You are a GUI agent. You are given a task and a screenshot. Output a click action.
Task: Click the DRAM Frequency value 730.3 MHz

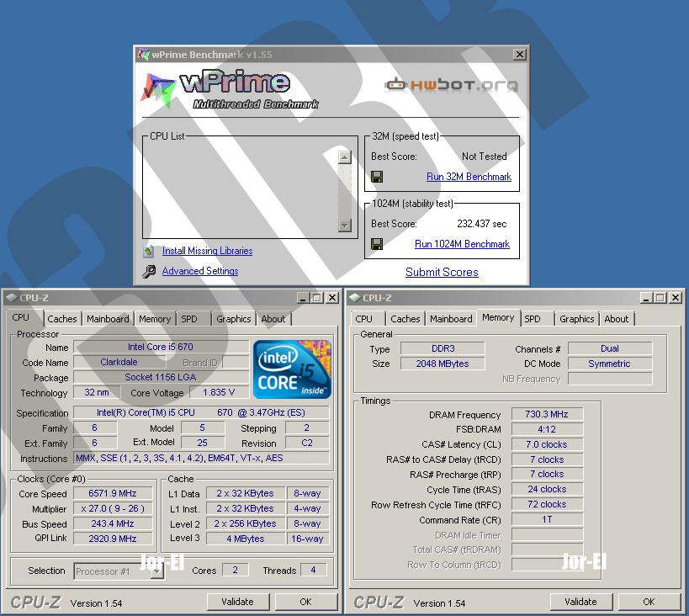coord(547,414)
